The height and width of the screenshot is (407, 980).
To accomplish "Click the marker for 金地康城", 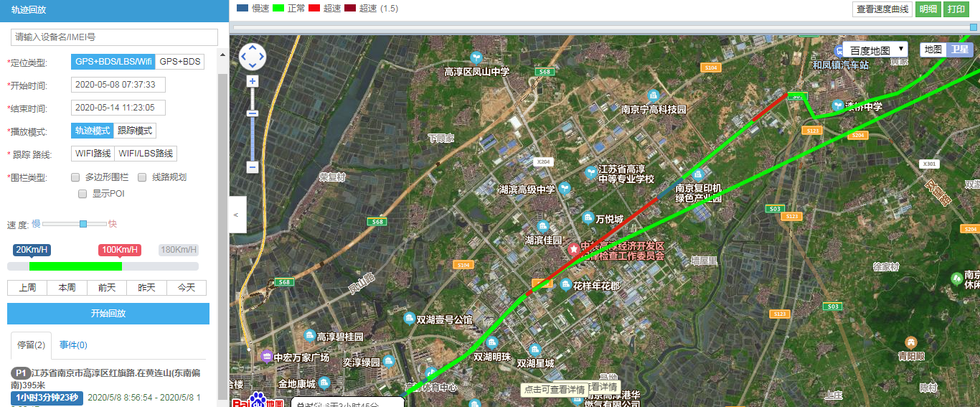I will coord(324,383).
